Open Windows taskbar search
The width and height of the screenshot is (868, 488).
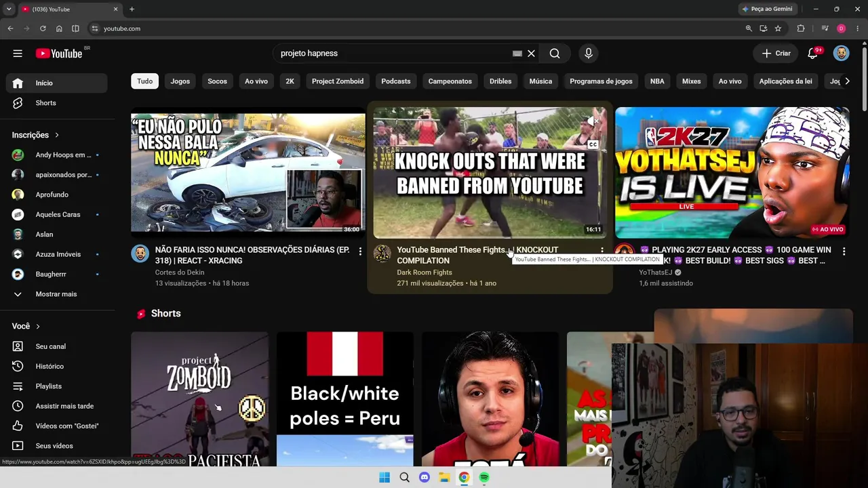pyautogui.click(x=405, y=477)
